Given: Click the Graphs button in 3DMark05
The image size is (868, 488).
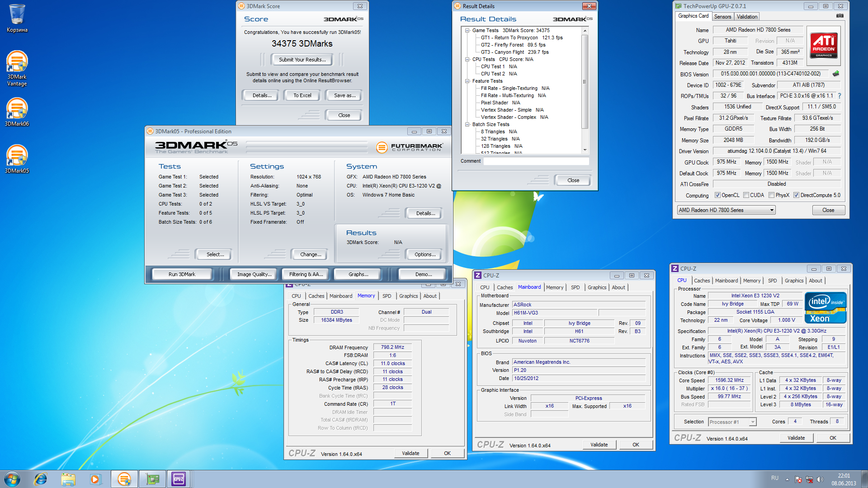Looking at the screenshot, I should [x=358, y=274].
